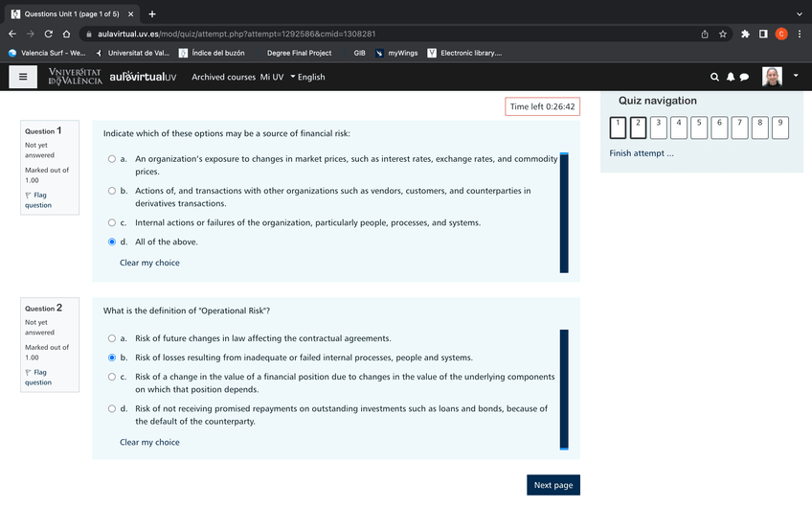Click the Finish attempt link
This screenshot has width=812, height=508.
(x=642, y=153)
